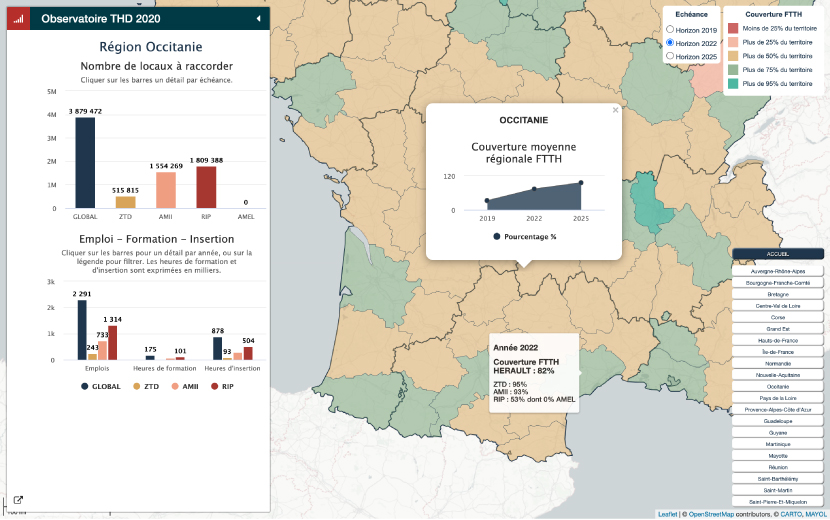Click the Pourcentage % legend marker
This screenshot has height=520, width=830.
pos(497,237)
